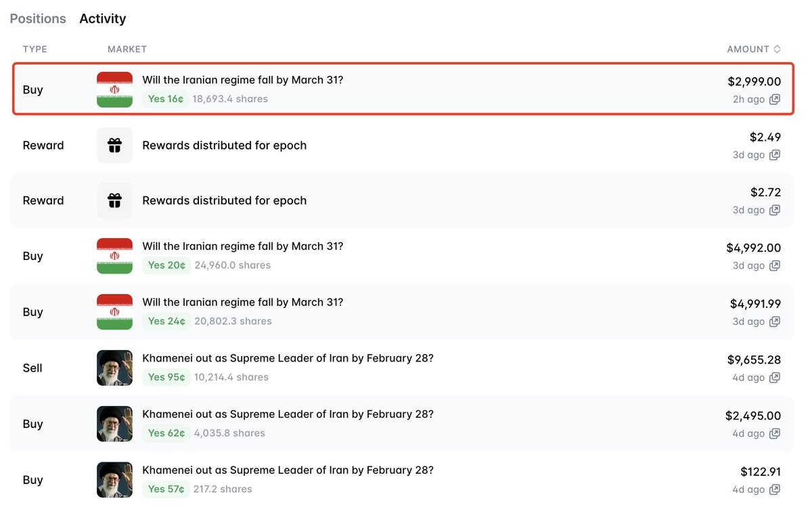The height and width of the screenshot is (507, 812).
Task: Open external link icon for $2.72 reward
Action: (775, 211)
